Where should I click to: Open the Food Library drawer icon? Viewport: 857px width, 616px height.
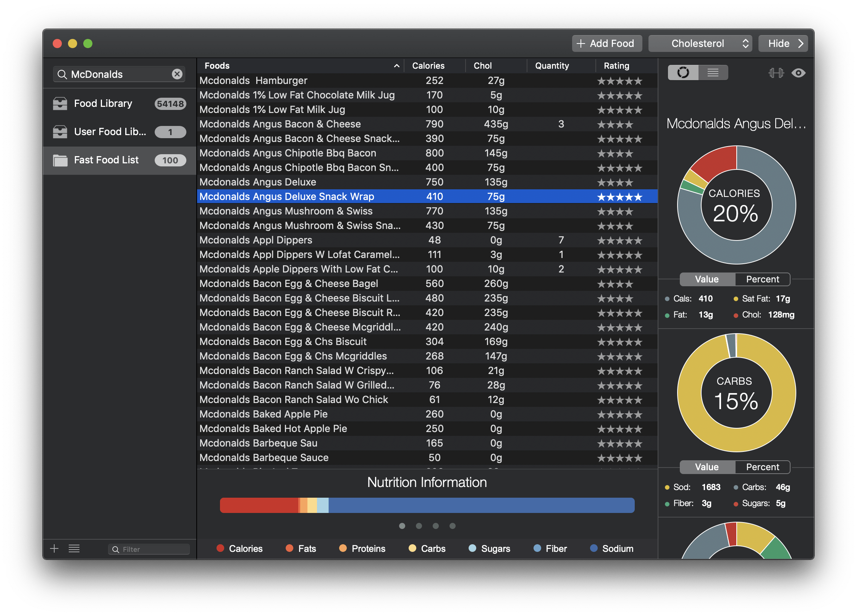pos(60,103)
